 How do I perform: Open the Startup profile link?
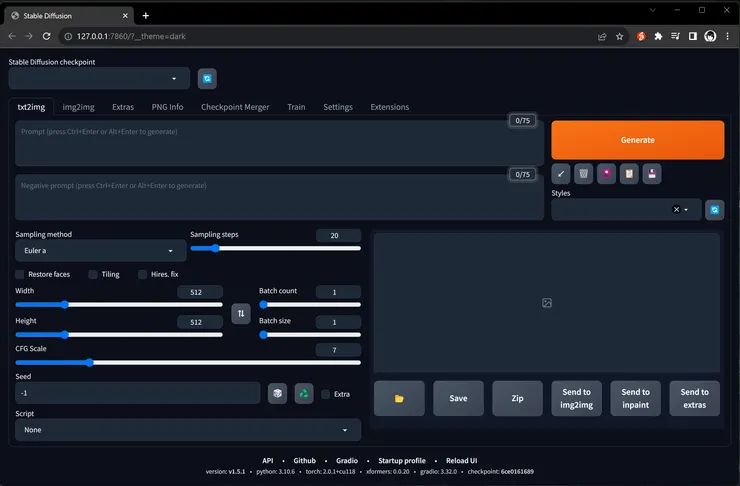(402, 461)
